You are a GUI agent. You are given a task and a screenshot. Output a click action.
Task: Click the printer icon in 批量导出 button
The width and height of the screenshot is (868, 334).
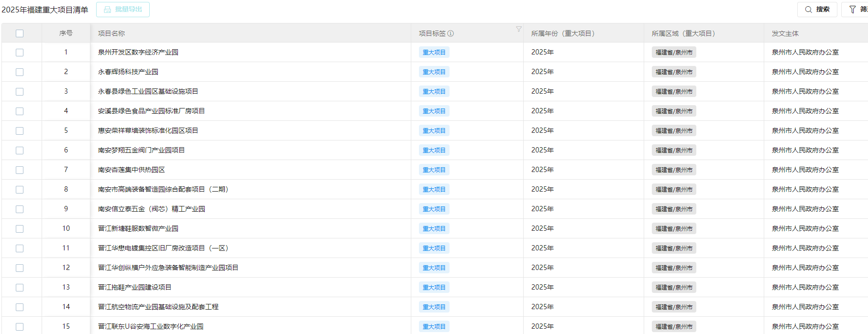tap(108, 10)
